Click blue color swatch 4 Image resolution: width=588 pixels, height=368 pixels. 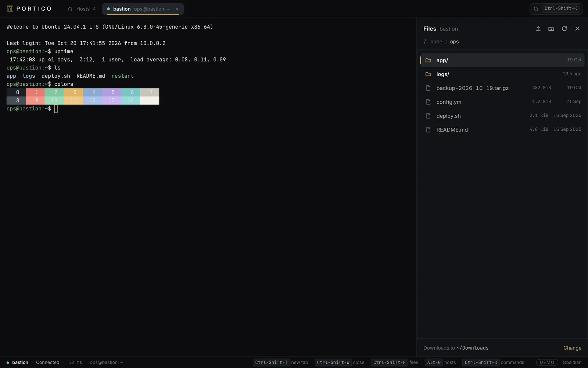pyautogui.click(x=93, y=92)
